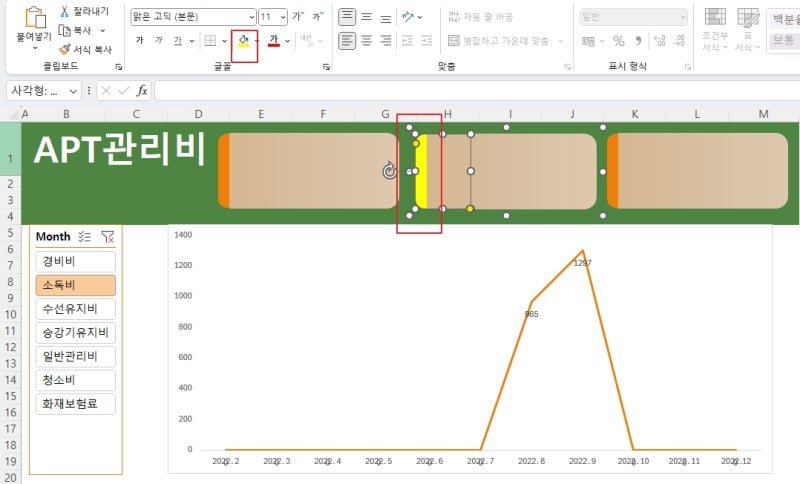Select the format painter (서식 복사) icon
Screen dimensions: 800x484
tap(65, 49)
